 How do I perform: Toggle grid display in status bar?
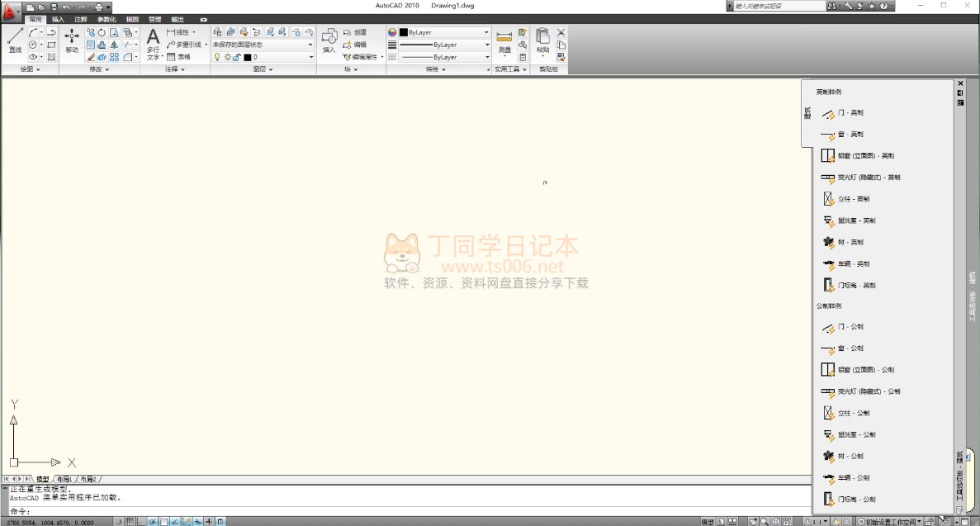(x=130, y=522)
